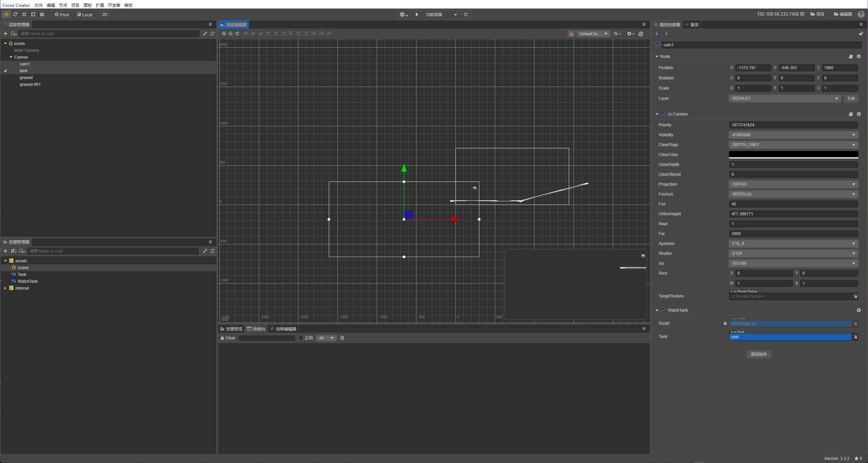Open the 节点 menu
This screenshot has width=868, height=463.
point(63,5)
